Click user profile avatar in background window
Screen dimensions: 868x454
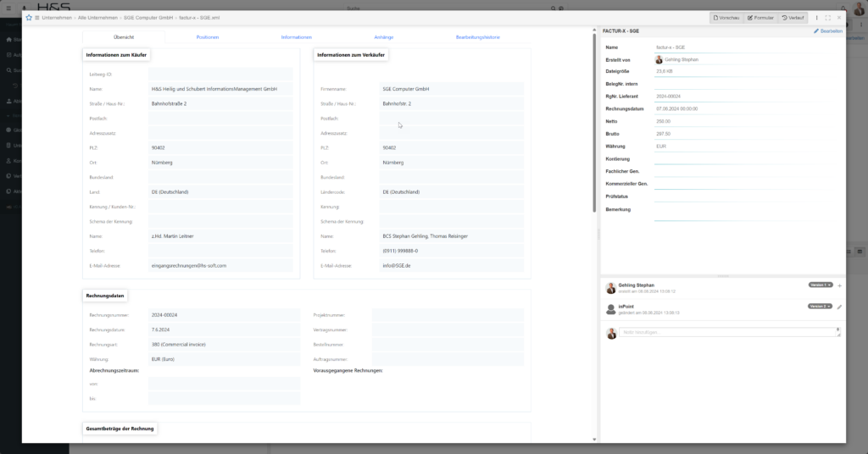[860, 8]
